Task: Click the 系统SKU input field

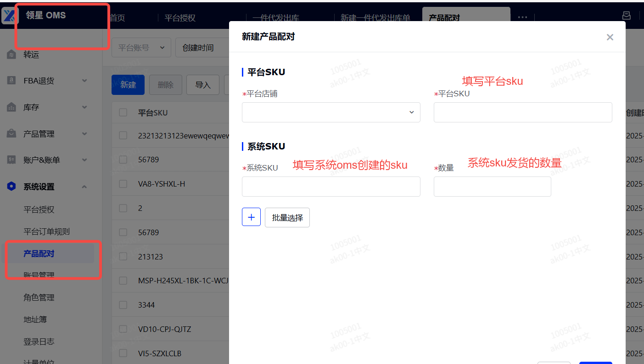Action: coord(331,187)
